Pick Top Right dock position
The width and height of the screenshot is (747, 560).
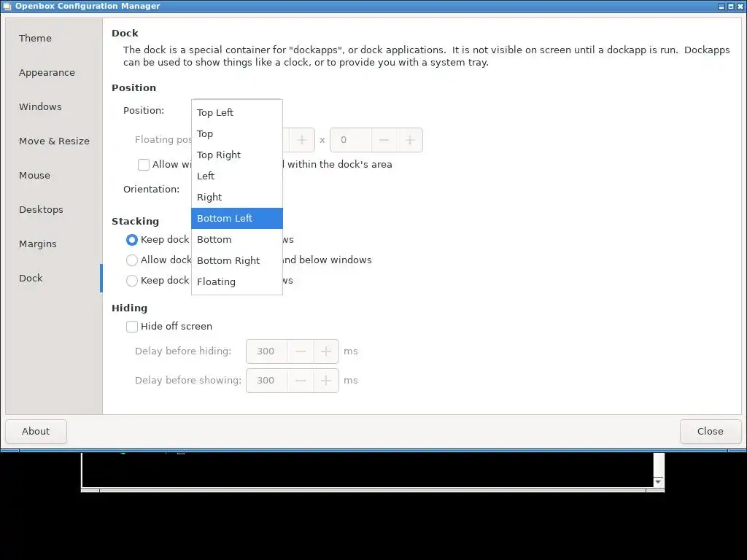[x=237, y=155]
